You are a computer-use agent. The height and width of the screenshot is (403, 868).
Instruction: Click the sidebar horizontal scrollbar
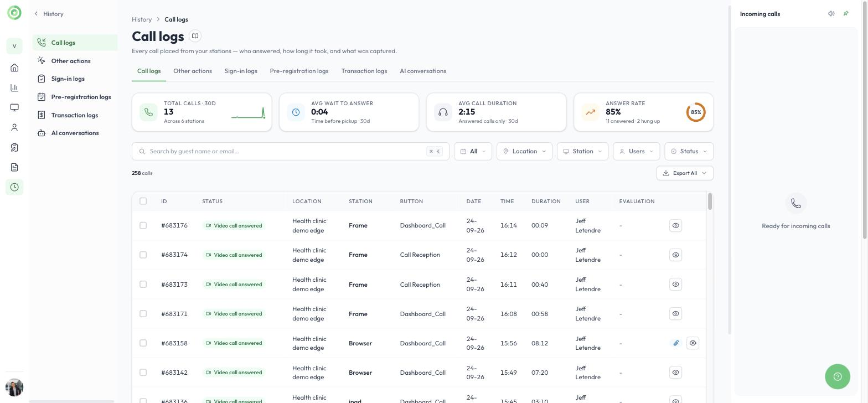pyautogui.click(x=71, y=401)
